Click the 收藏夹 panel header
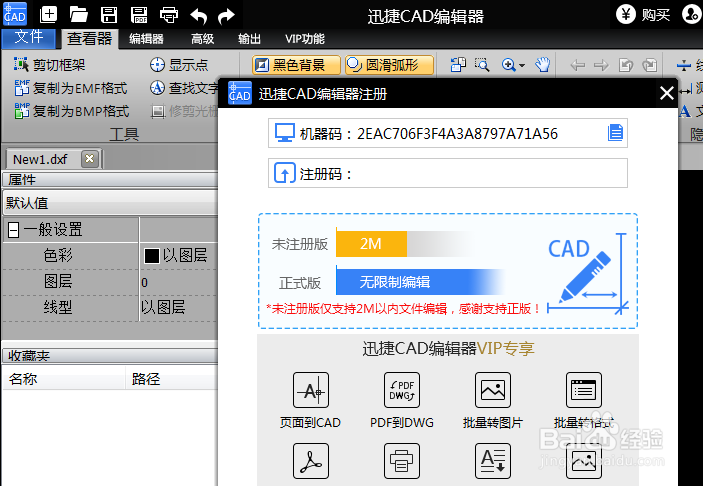This screenshot has height=486, width=703. click(110, 356)
